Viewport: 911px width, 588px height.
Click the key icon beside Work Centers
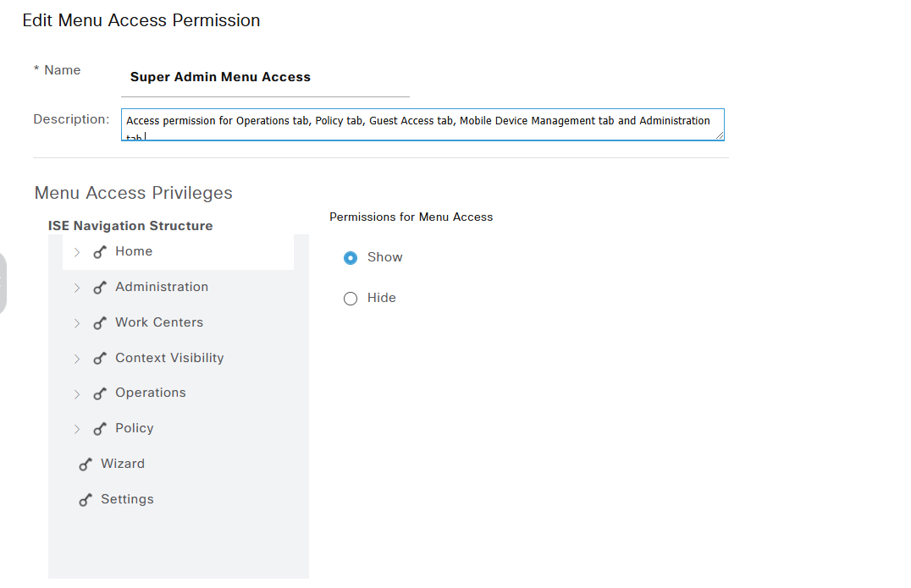point(100,323)
